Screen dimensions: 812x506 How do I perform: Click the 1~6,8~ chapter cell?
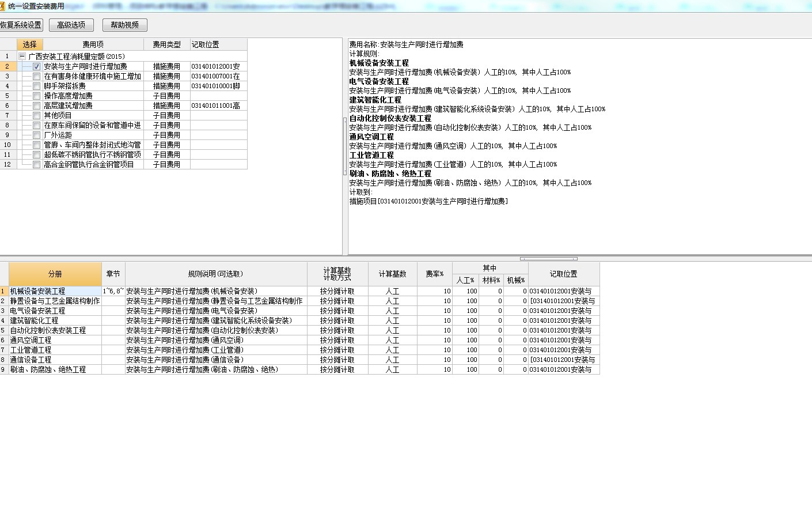point(113,291)
